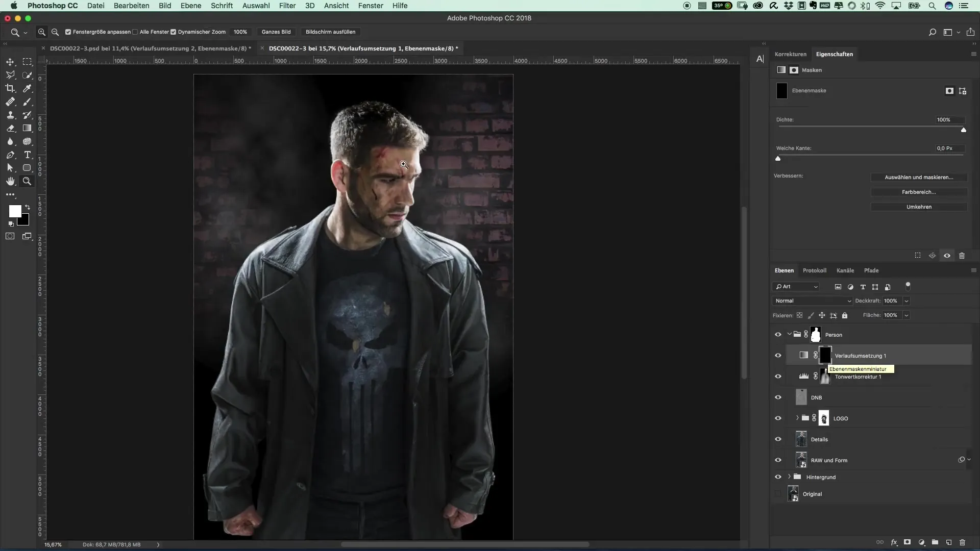
Task: Check the Alle Fenster option
Action: [x=135, y=32]
